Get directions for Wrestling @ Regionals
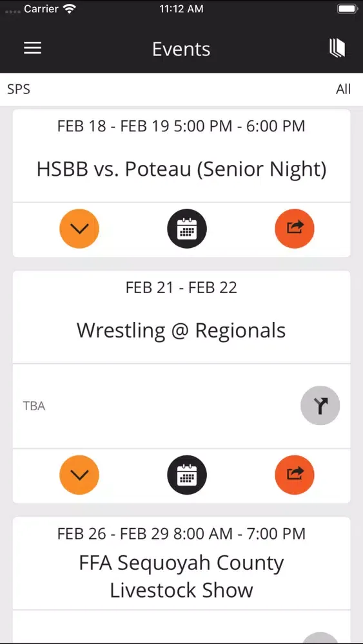Image resolution: width=363 pixels, height=644 pixels. coord(320,405)
